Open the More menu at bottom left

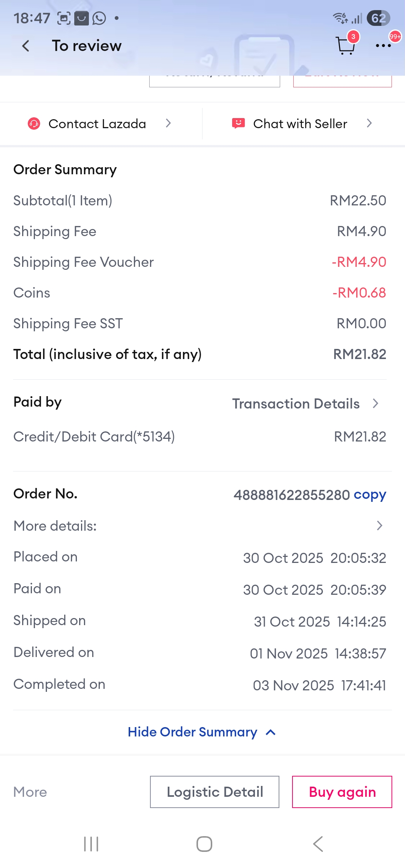[30, 792]
